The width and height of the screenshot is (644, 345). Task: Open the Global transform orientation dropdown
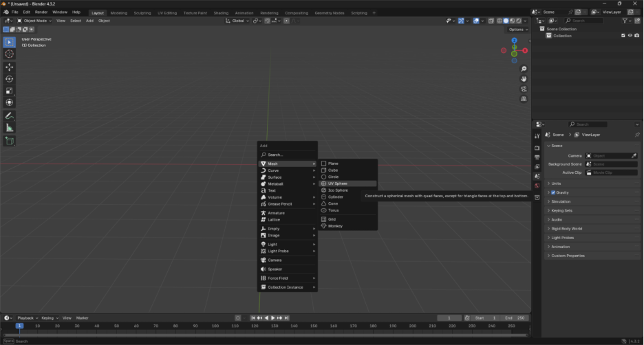237,21
